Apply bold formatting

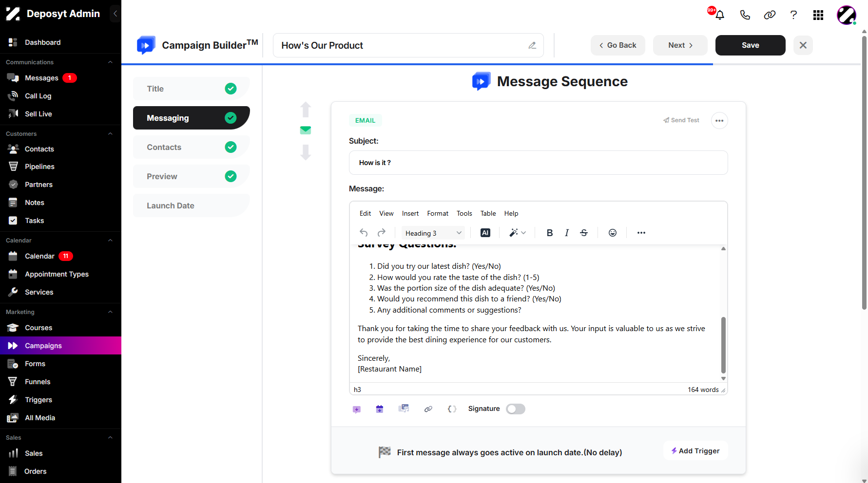click(x=550, y=233)
